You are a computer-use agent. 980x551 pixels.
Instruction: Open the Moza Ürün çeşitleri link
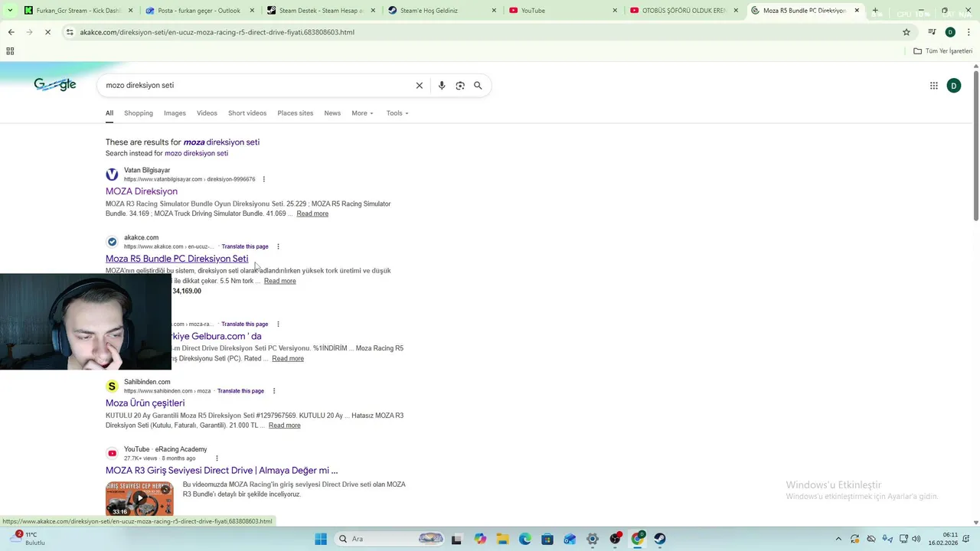[x=145, y=403]
